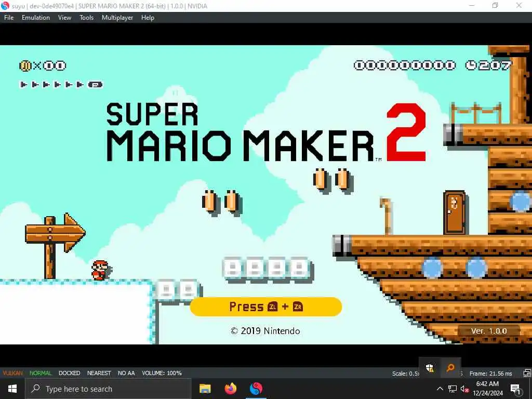Open the Tools menu
Screen dimensions: 532x399
(x=87, y=18)
